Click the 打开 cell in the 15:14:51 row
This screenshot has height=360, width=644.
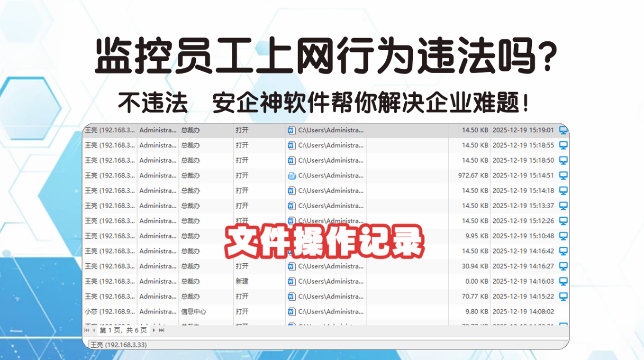(242, 175)
